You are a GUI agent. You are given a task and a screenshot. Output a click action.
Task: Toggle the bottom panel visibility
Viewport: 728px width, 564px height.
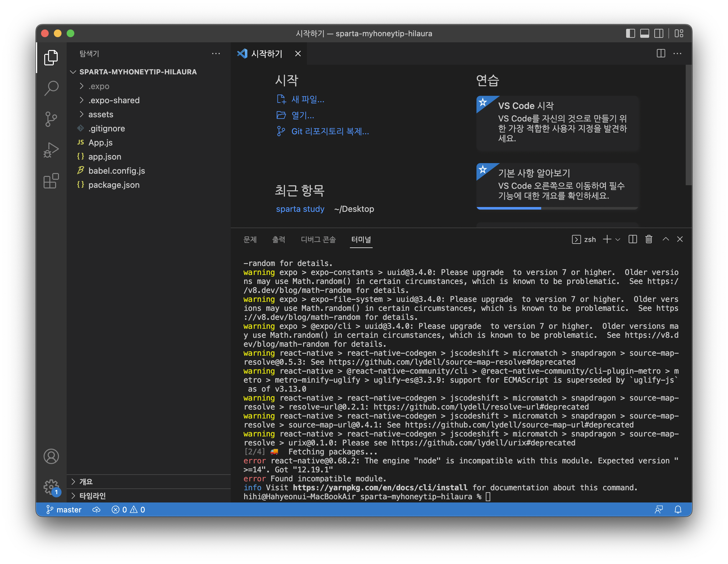[645, 33]
